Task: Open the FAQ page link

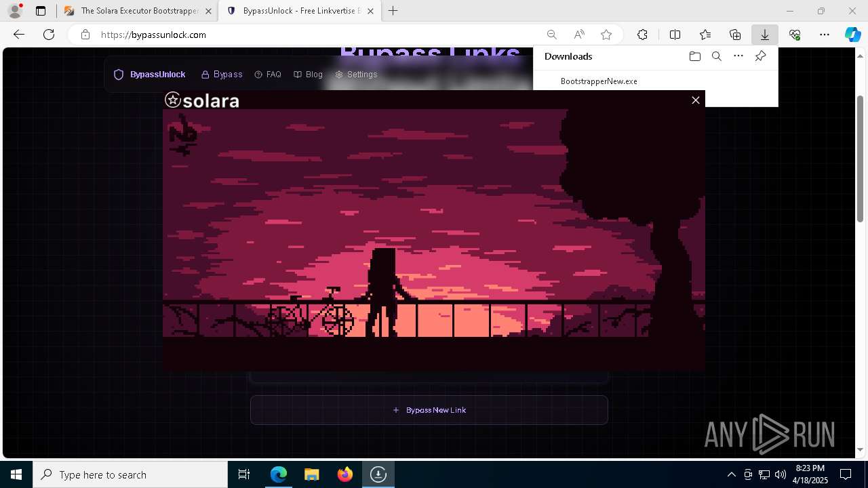Action: 268,75
